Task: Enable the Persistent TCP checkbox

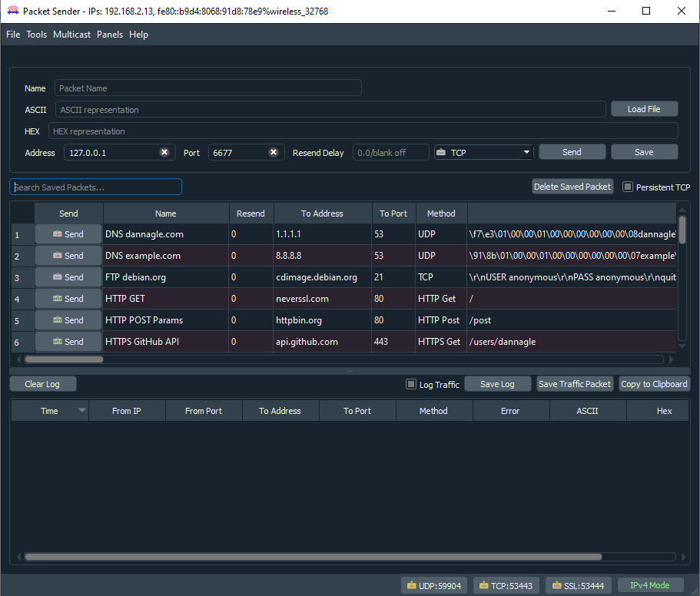Action: [628, 187]
